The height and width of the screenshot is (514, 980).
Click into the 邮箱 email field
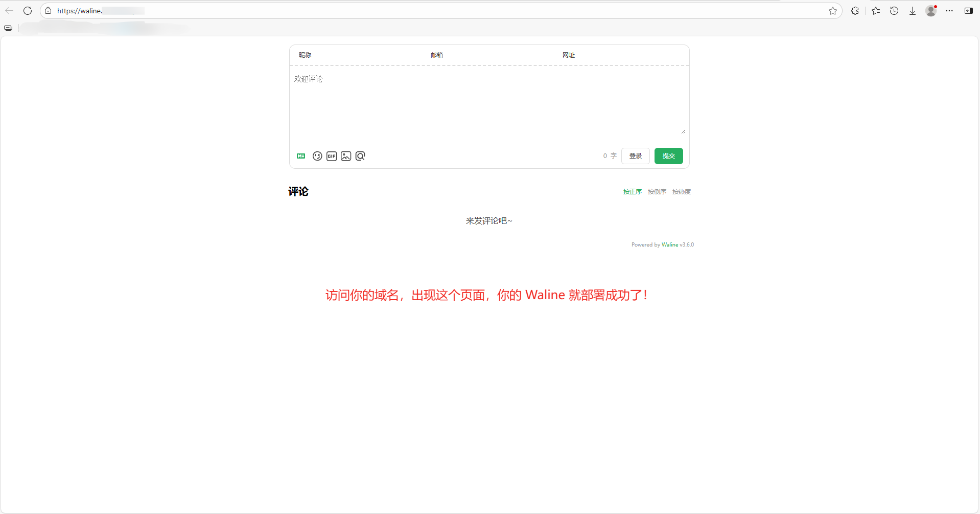[491, 55]
